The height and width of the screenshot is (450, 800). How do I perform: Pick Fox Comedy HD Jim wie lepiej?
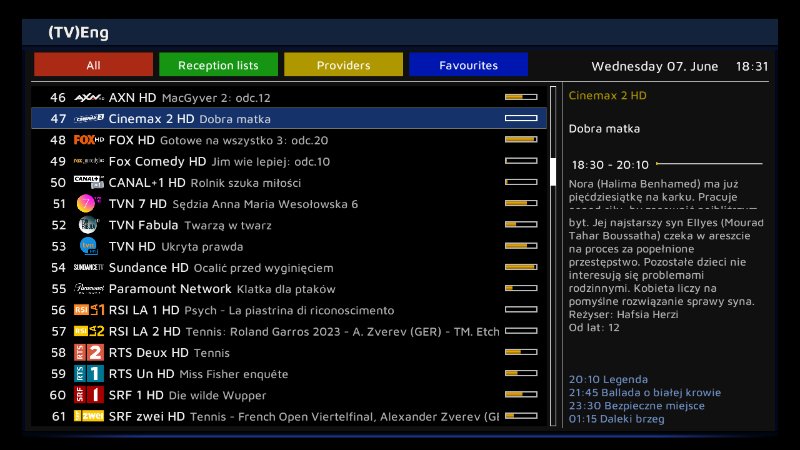(x=289, y=161)
